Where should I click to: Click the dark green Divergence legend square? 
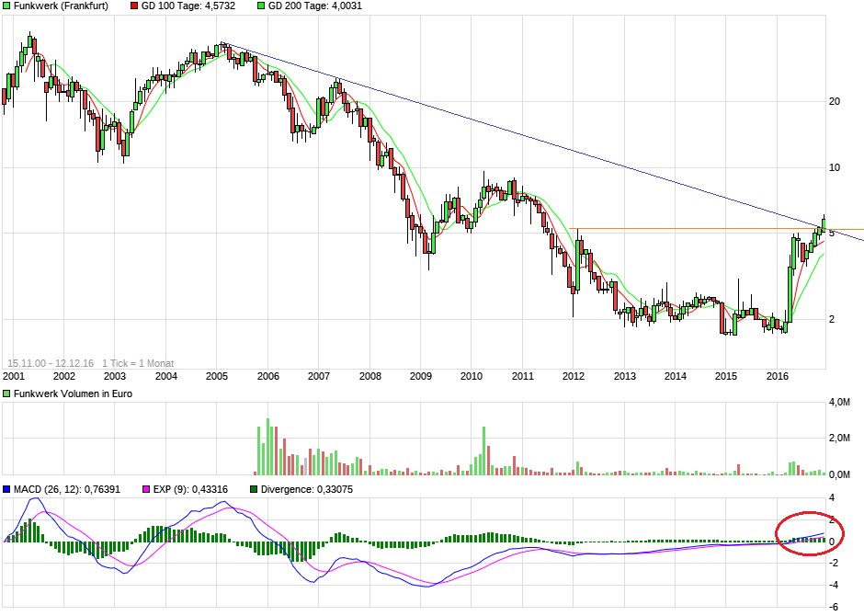(x=255, y=489)
